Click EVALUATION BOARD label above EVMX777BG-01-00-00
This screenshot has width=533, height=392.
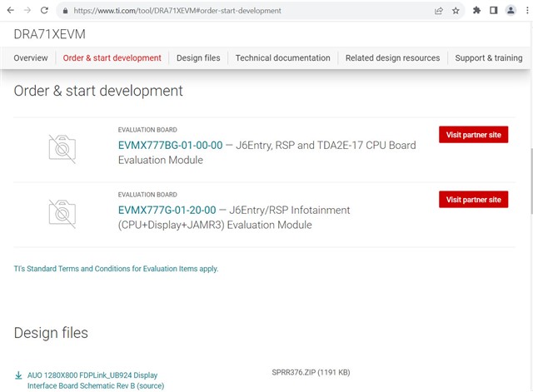[x=147, y=130]
